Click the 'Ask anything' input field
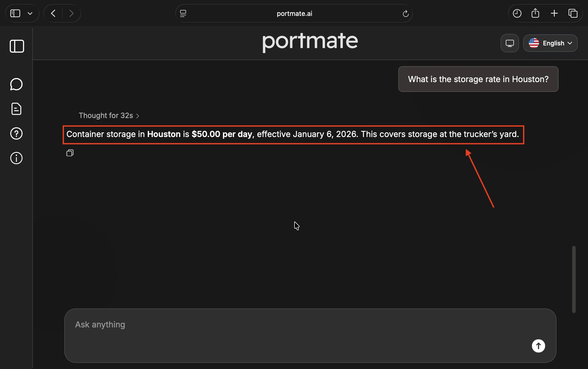The image size is (588, 369). click(x=310, y=335)
